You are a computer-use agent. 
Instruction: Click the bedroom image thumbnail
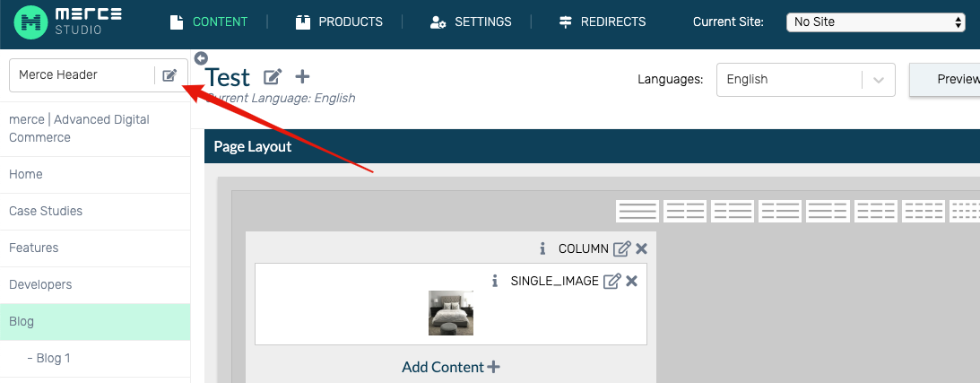pos(451,313)
